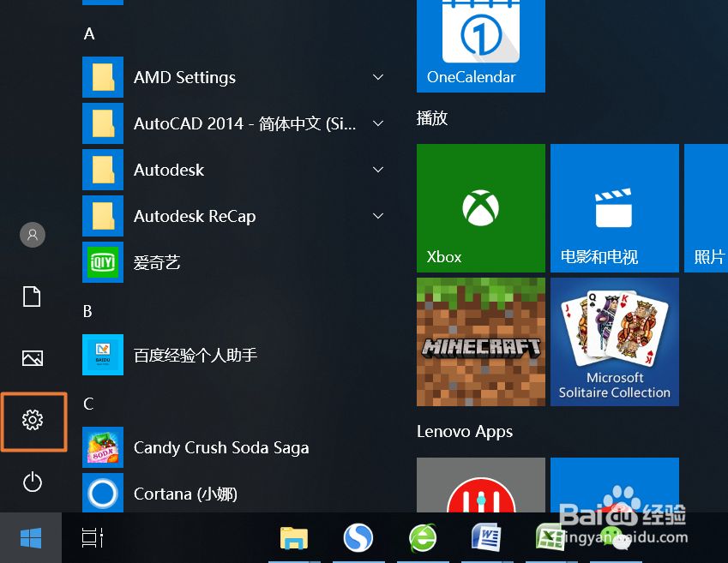Click the AMD Settings folder icon
Screen dimensions: 728x563
point(103,77)
